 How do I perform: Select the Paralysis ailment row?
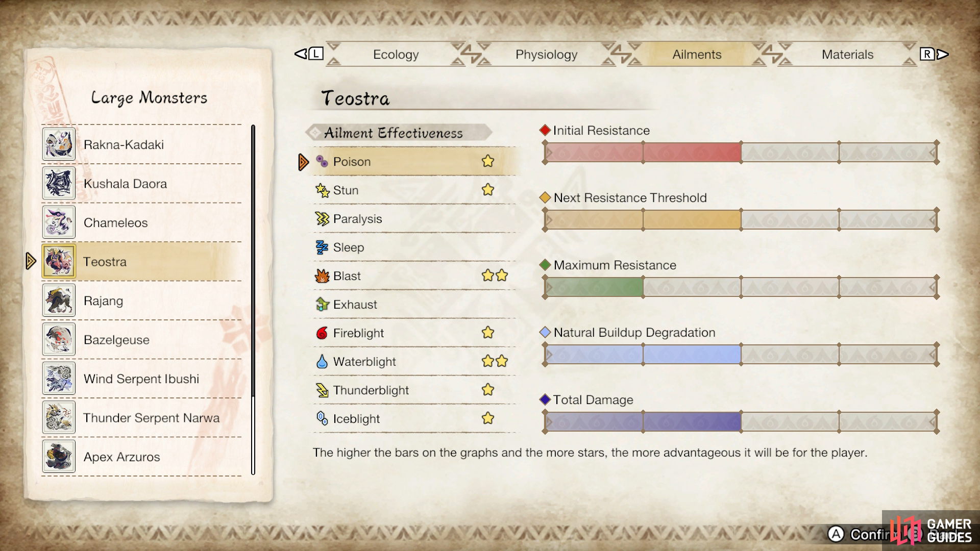click(x=414, y=219)
